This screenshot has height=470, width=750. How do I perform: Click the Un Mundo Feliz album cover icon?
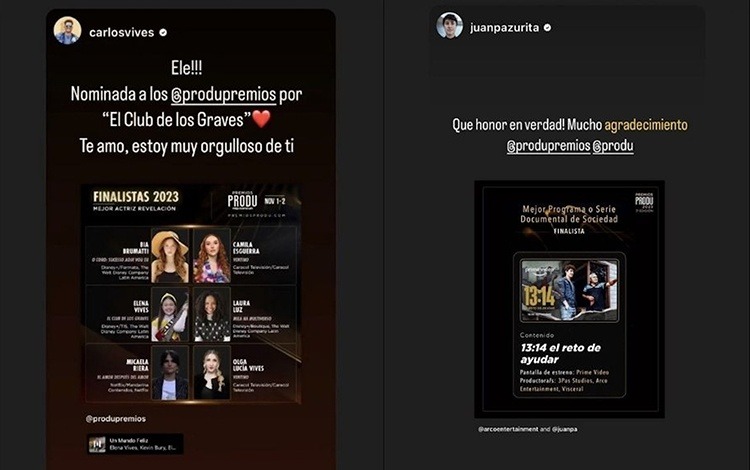97,444
